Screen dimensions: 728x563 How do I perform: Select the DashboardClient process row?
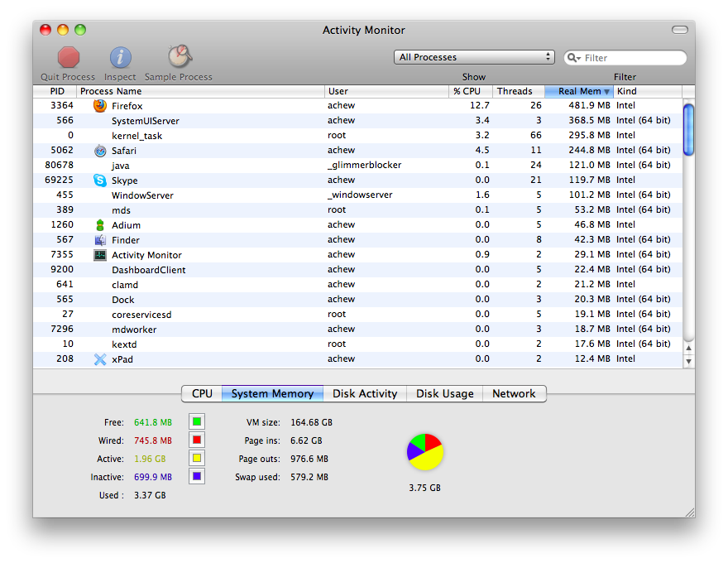tap(358, 270)
